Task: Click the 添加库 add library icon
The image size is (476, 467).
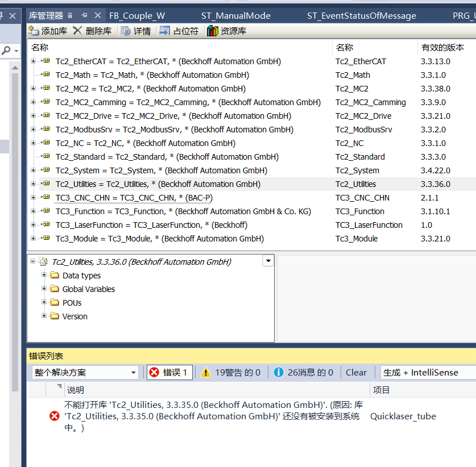Action: tap(33, 31)
